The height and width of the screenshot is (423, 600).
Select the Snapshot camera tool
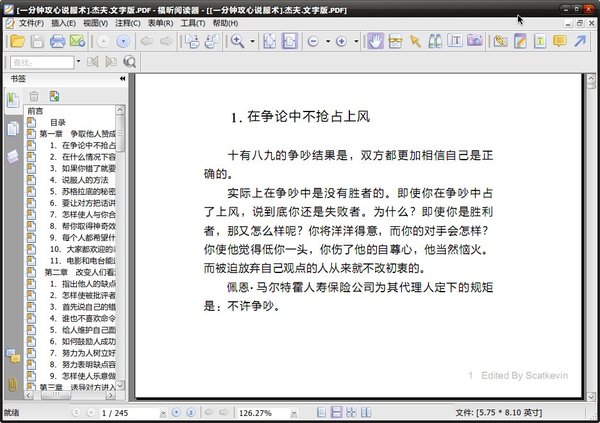pyautogui.click(x=475, y=41)
